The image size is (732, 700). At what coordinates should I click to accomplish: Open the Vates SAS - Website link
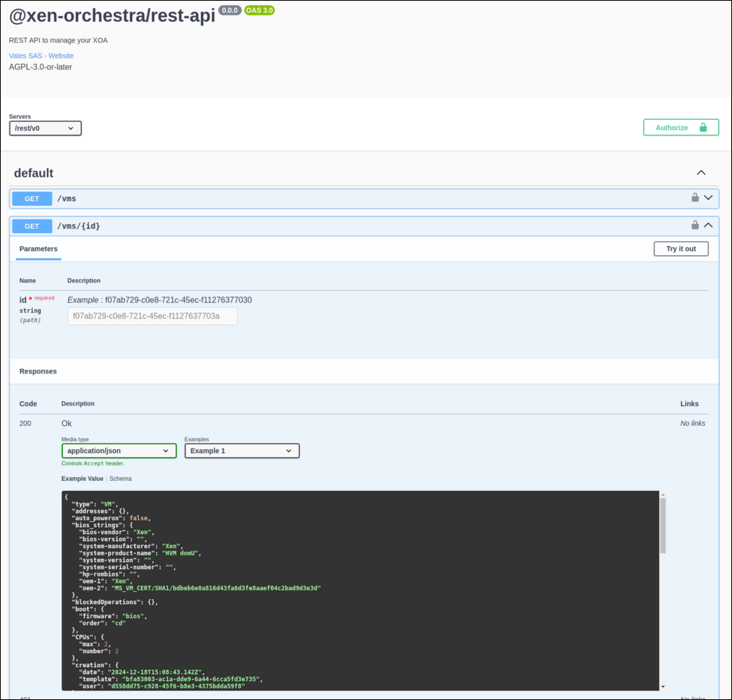click(x=41, y=56)
